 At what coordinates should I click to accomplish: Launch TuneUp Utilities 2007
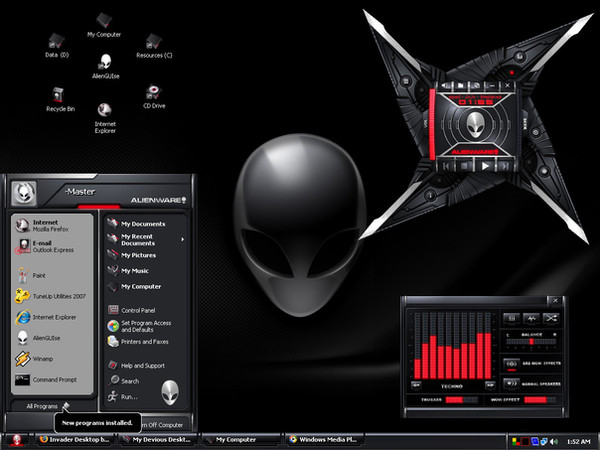coord(52,296)
